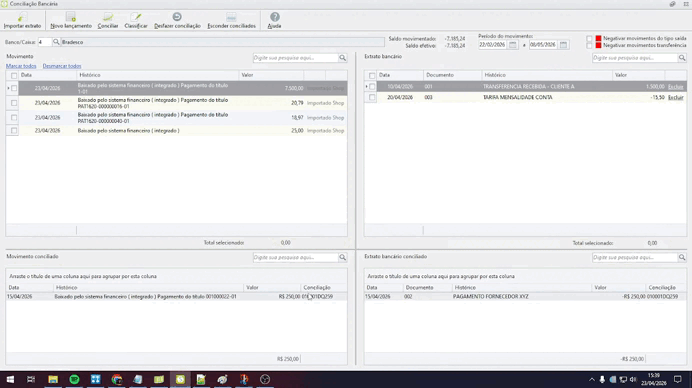Select conciliated movement row título 001000022-01
The height and width of the screenshot is (388, 692).
pyautogui.click(x=177, y=297)
